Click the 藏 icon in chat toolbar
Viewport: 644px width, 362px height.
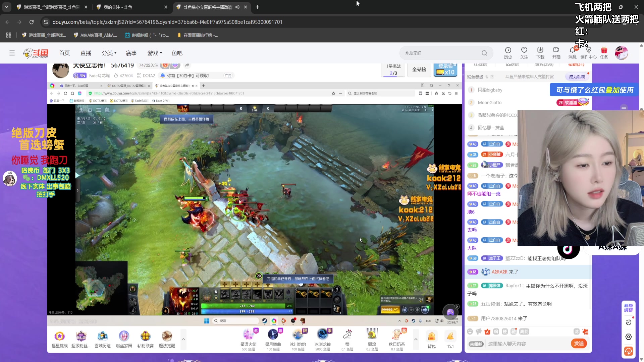[514, 331]
